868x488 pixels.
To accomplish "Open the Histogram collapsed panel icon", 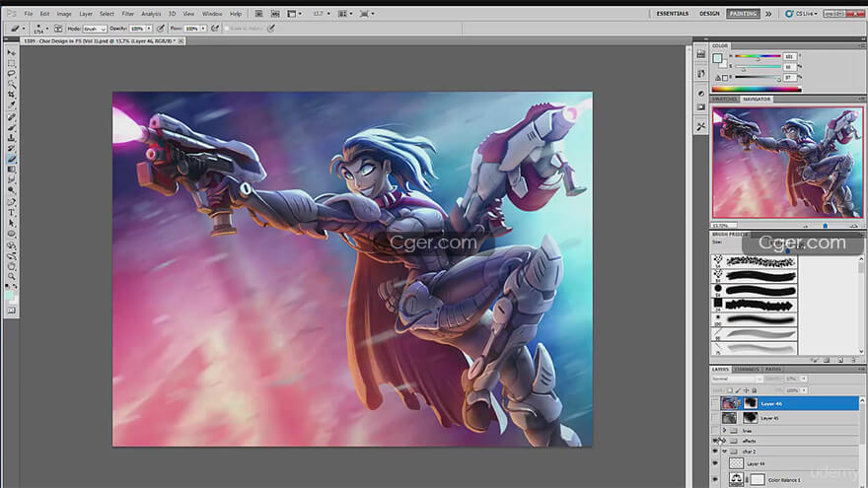I will click(x=701, y=54).
